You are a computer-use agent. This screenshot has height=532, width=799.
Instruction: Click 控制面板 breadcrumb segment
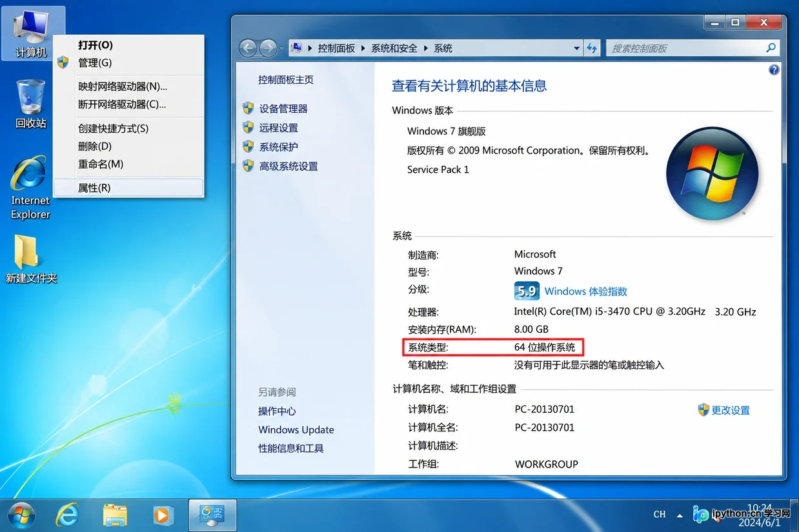336,48
